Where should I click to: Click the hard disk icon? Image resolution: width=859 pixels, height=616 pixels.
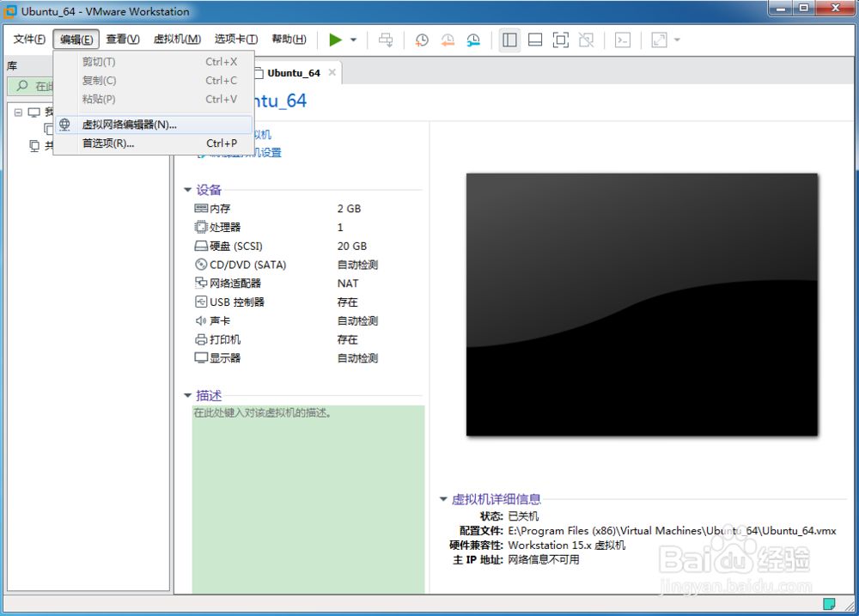(x=201, y=246)
